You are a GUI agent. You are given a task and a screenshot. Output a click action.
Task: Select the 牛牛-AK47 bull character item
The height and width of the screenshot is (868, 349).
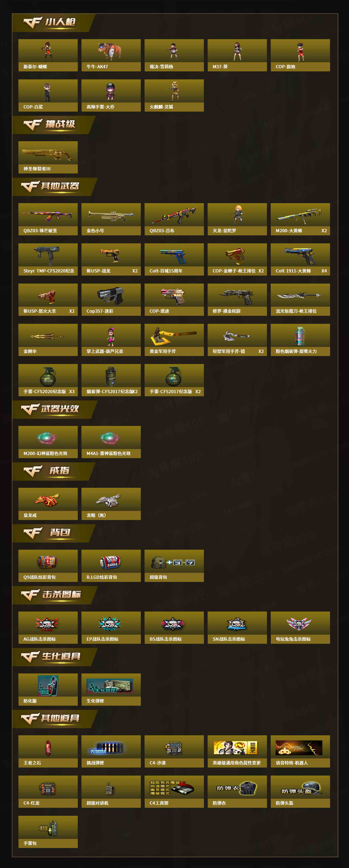tap(111, 55)
